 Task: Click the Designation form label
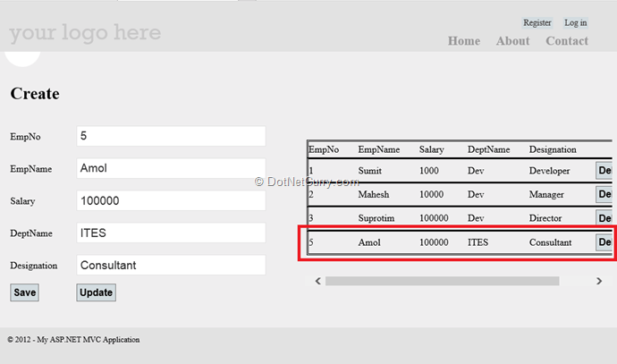(x=33, y=266)
